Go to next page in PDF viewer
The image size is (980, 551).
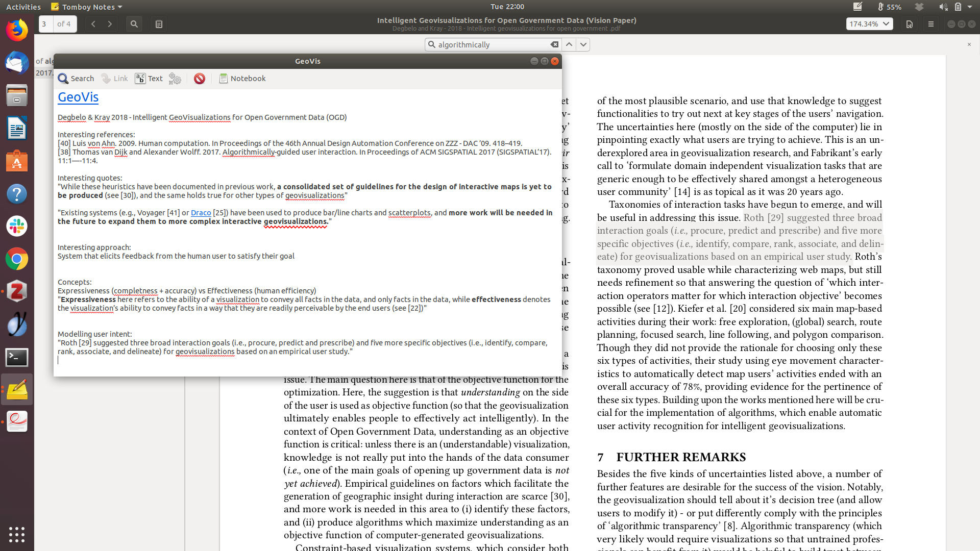(110, 24)
